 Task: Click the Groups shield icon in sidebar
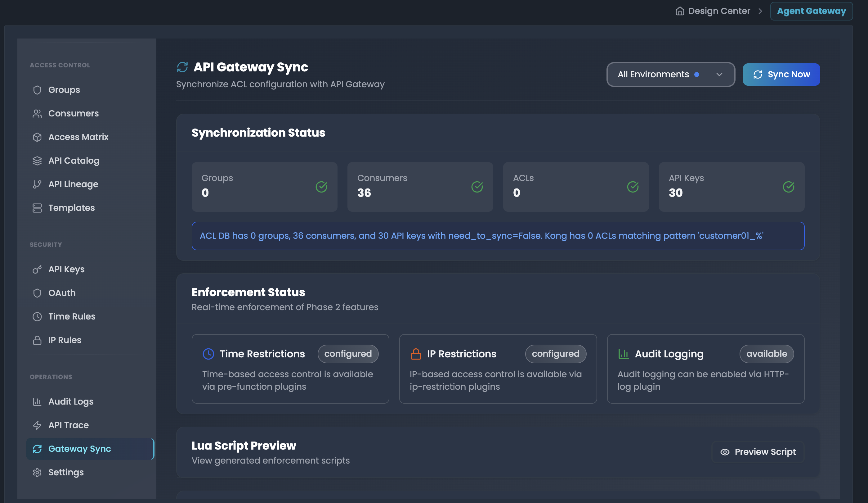click(37, 90)
